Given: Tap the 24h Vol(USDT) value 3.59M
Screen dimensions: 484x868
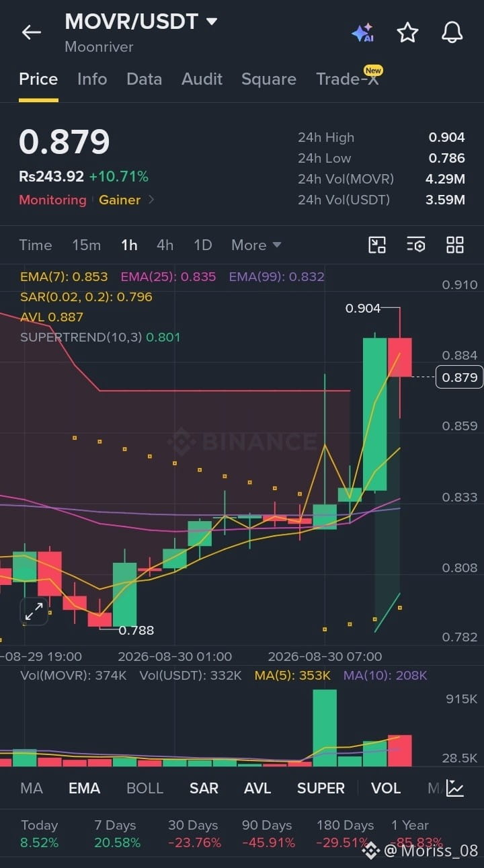Looking at the screenshot, I should pos(446,200).
